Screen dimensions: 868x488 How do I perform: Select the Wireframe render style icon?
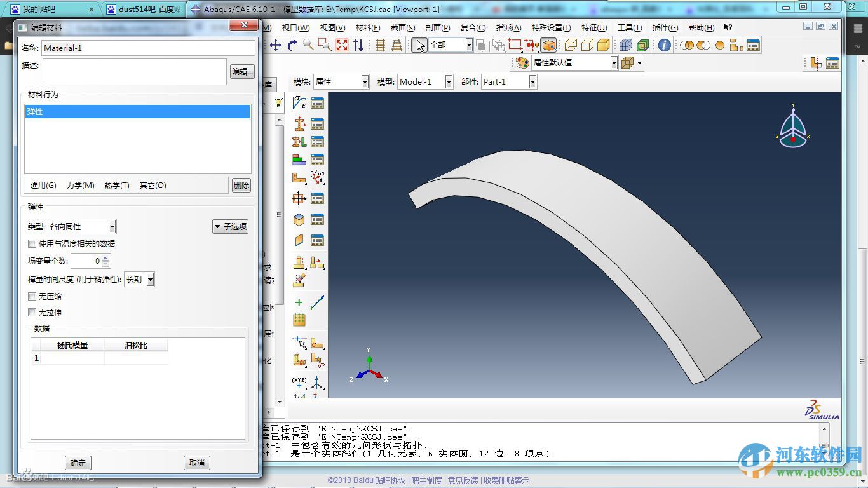coord(571,45)
